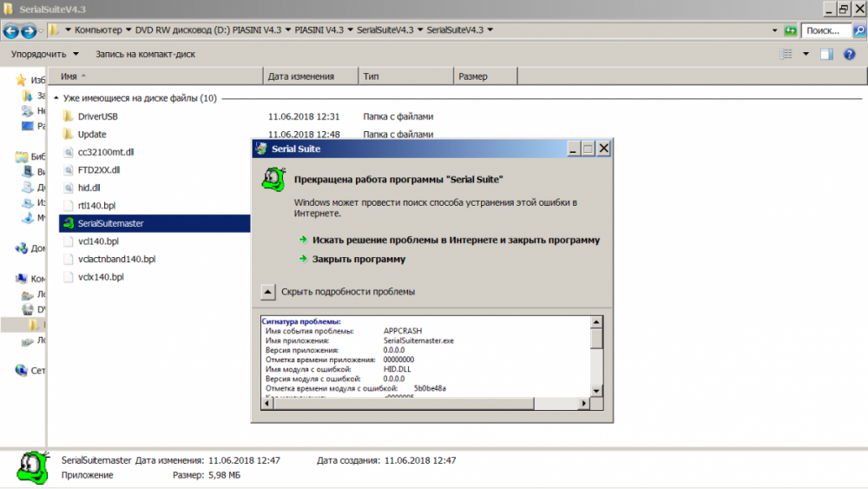Click the scroll down arrow in details box
Viewport: 868px width, 489px height.
pos(596,391)
